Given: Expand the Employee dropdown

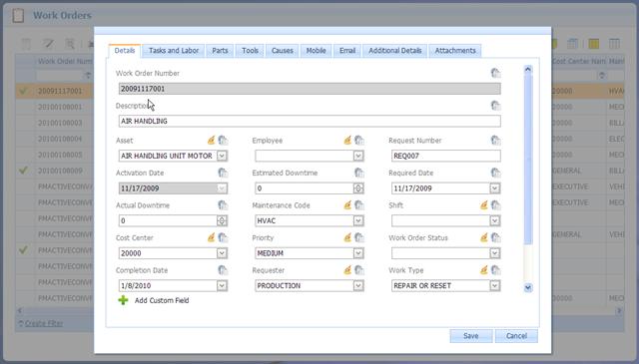Looking at the screenshot, I should [x=358, y=156].
